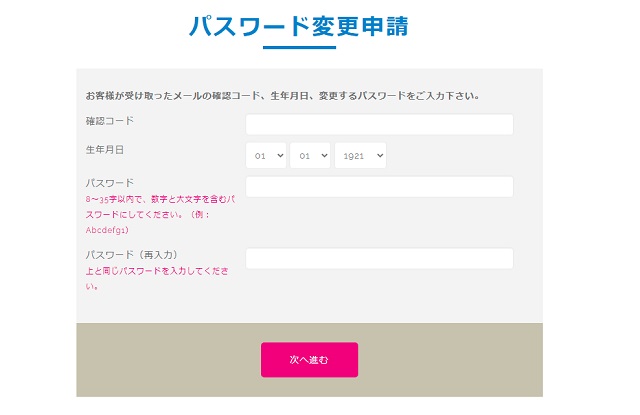Click the pink 8～35字以内 password hint

coord(160,200)
